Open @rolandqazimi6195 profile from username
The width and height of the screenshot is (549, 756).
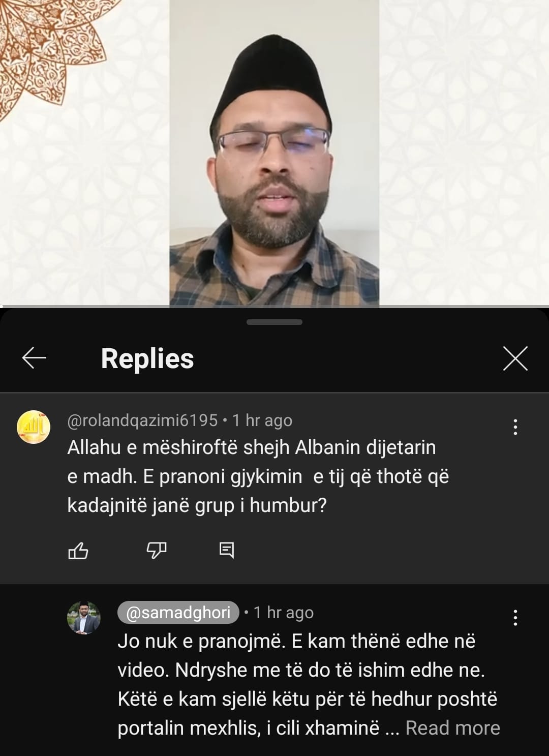tap(142, 420)
